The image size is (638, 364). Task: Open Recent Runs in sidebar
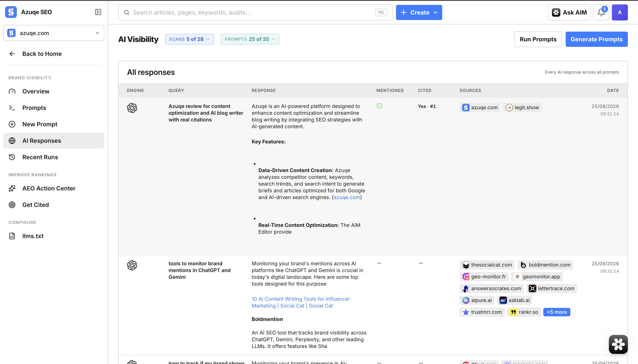point(54,157)
